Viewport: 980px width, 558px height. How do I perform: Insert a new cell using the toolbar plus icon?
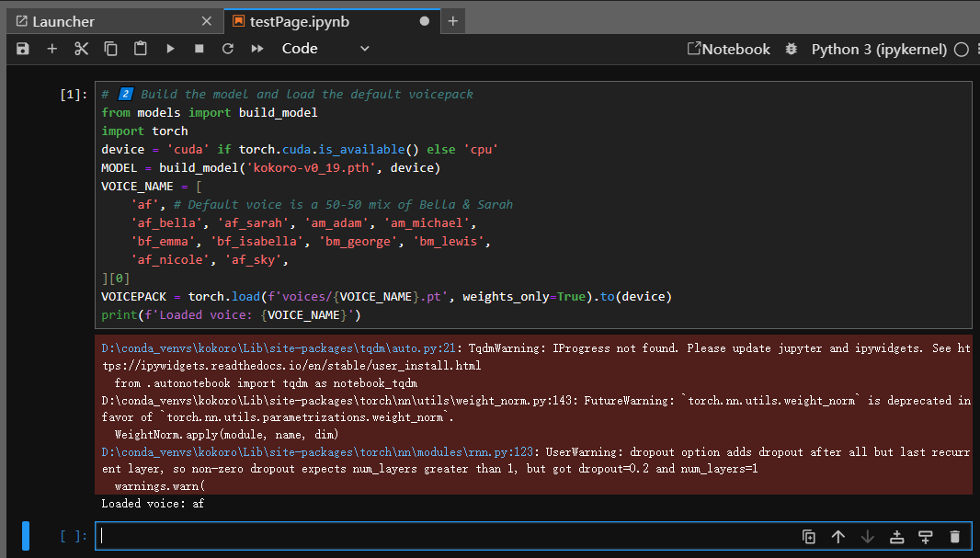click(x=52, y=49)
